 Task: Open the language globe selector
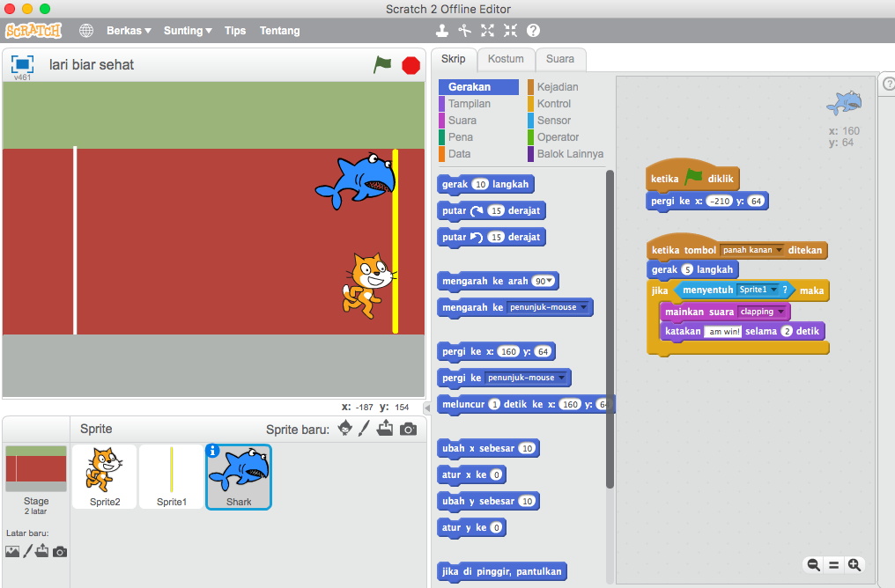pyautogui.click(x=86, y=30)
